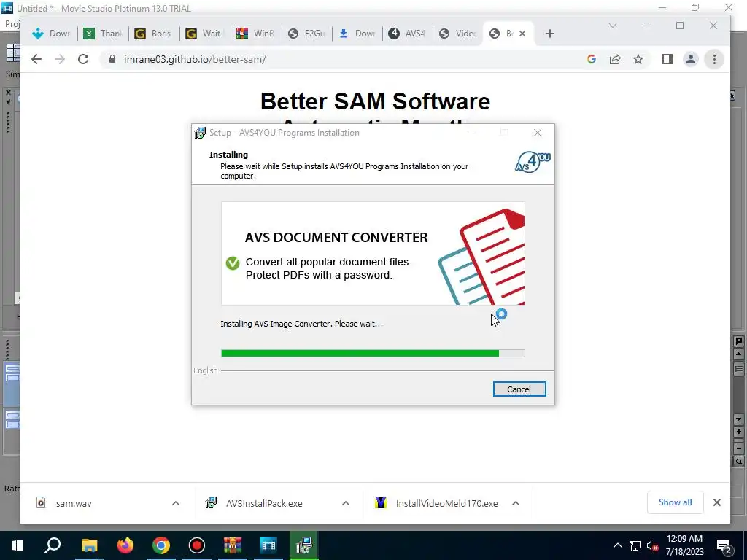Viewport: 747px width, 560px height.
Task: Open network status tray icon
Action: [x=635, y=545]
